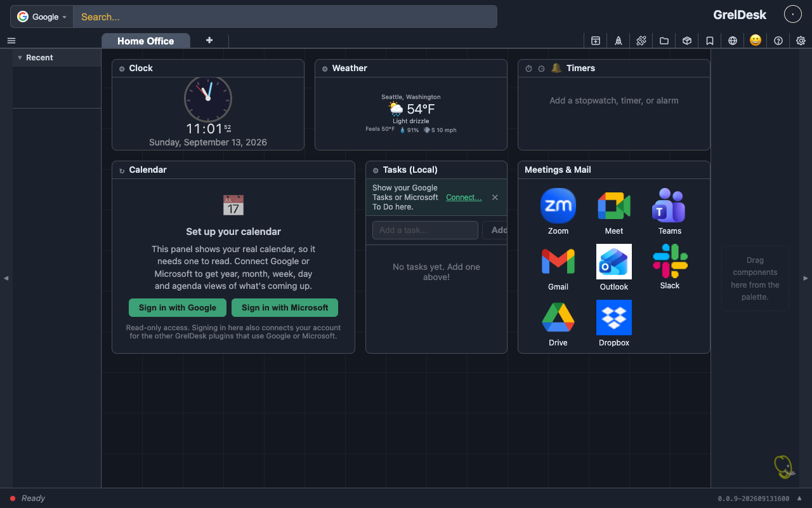Open the bookmark toolbar icon
The image size is (812, 508).
[x=710, y=41]
